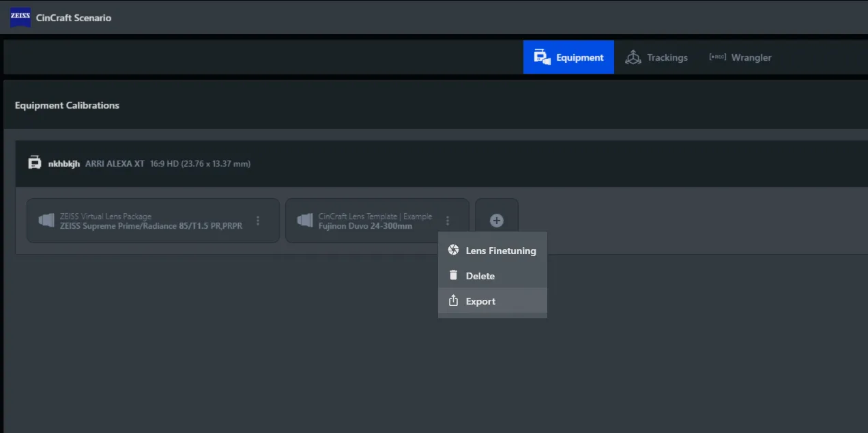Choose Delete from the context menu
Image resolution: width=868 pixels, height=433 pixels.
(493, 276)
